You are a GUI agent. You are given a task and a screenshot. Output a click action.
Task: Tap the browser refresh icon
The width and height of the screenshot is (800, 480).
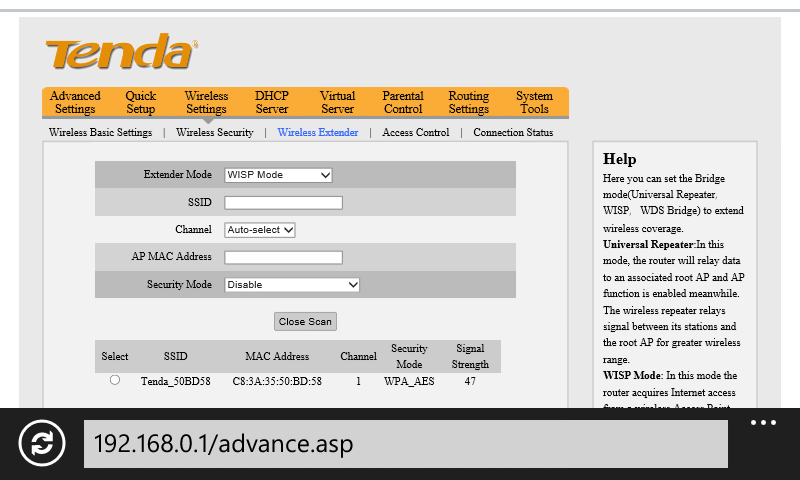coord(42,443)
